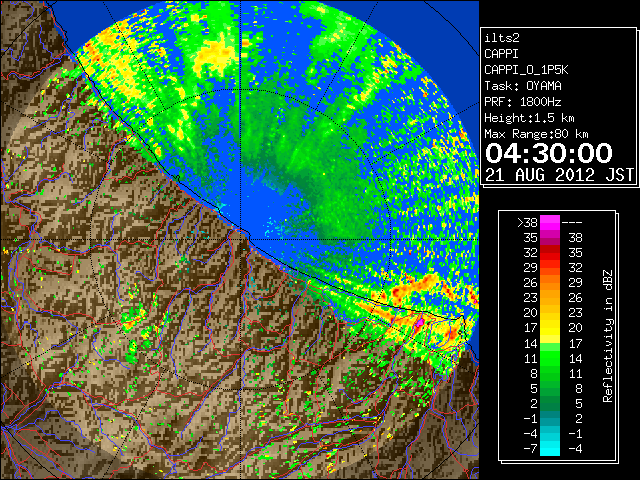The width and height of the screenshot is (640, 480).
Task: Click the CAPPI_0_1P5K product name
Action: [x=526, y=70]
